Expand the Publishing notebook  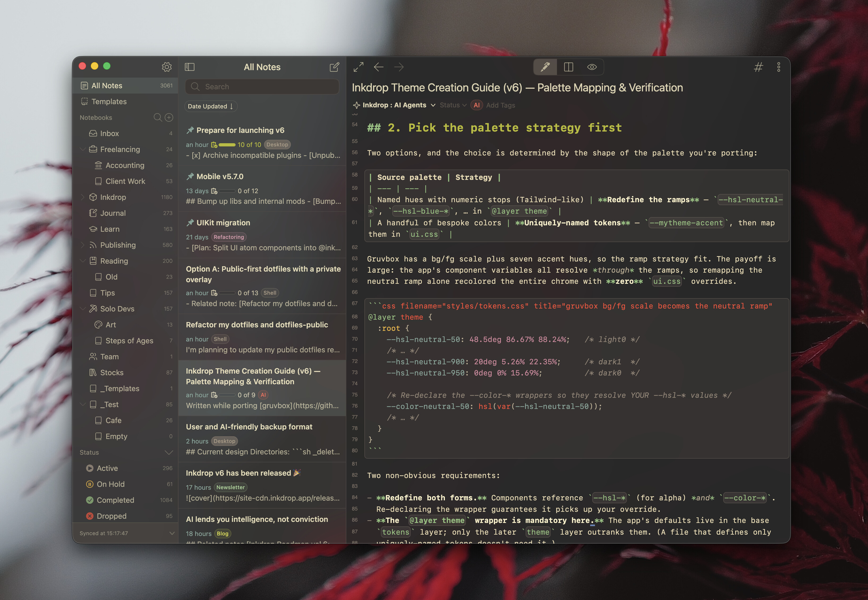pos(83,245)
